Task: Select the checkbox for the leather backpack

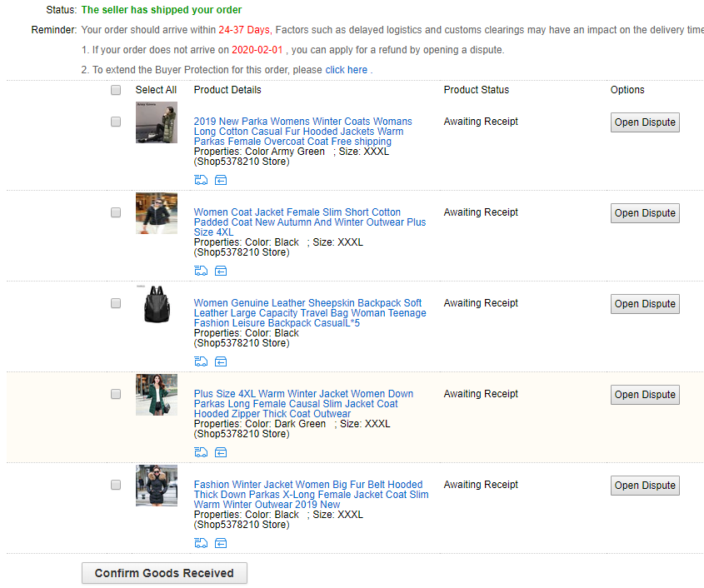Action: (x=116, y=303)
